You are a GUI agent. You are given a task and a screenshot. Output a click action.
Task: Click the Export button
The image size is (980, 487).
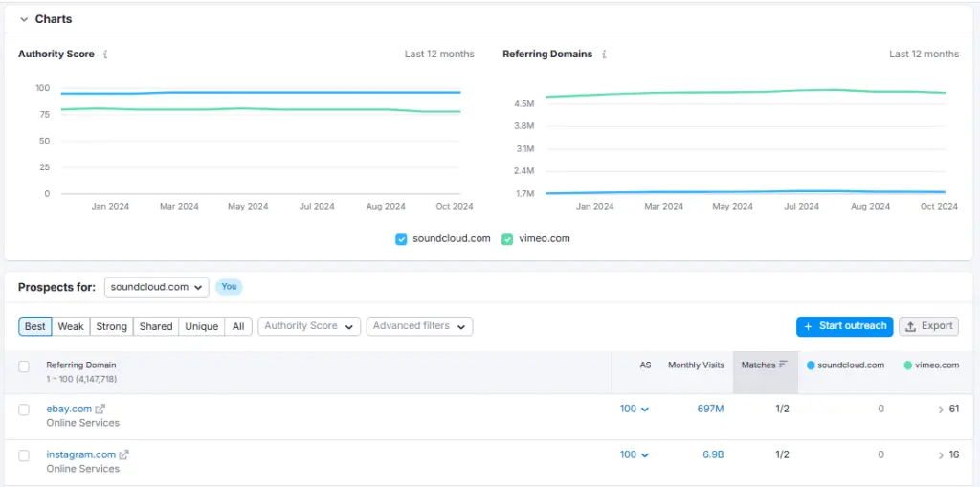pyautogui.click(x=928, y=326)
